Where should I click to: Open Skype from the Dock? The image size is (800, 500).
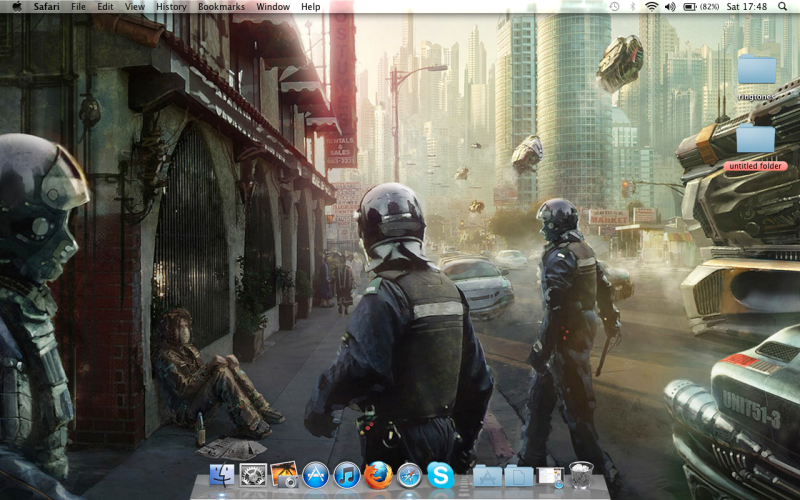click(441, 475)
